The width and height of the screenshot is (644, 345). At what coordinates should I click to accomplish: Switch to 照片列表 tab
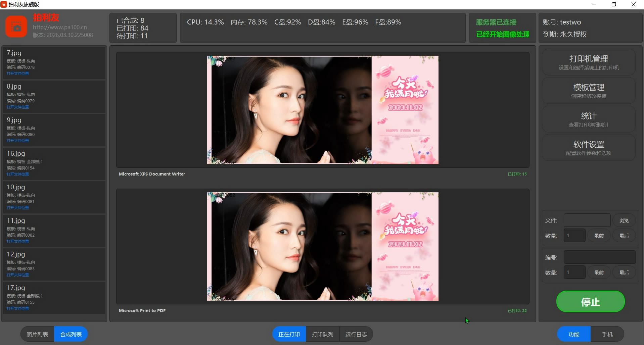37,334
